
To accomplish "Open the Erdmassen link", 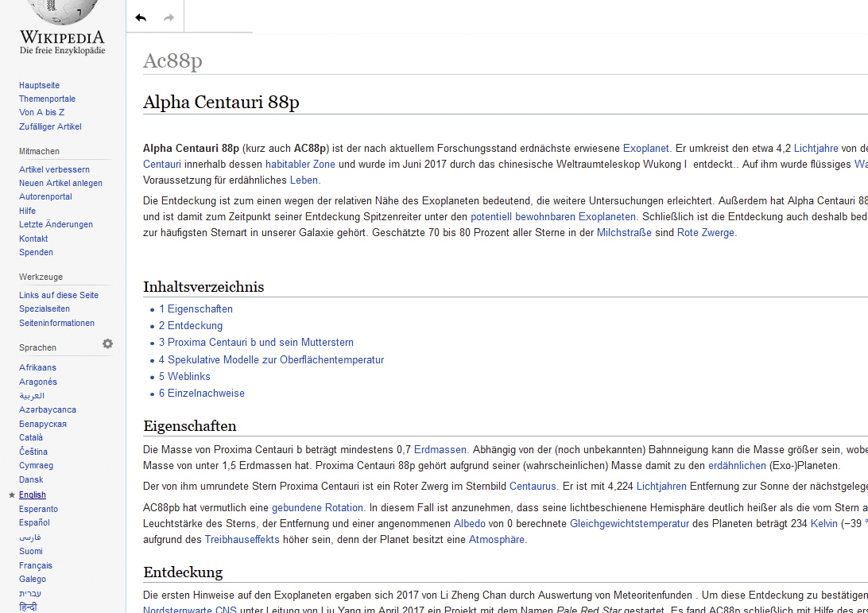I will (x=440, y=450).
